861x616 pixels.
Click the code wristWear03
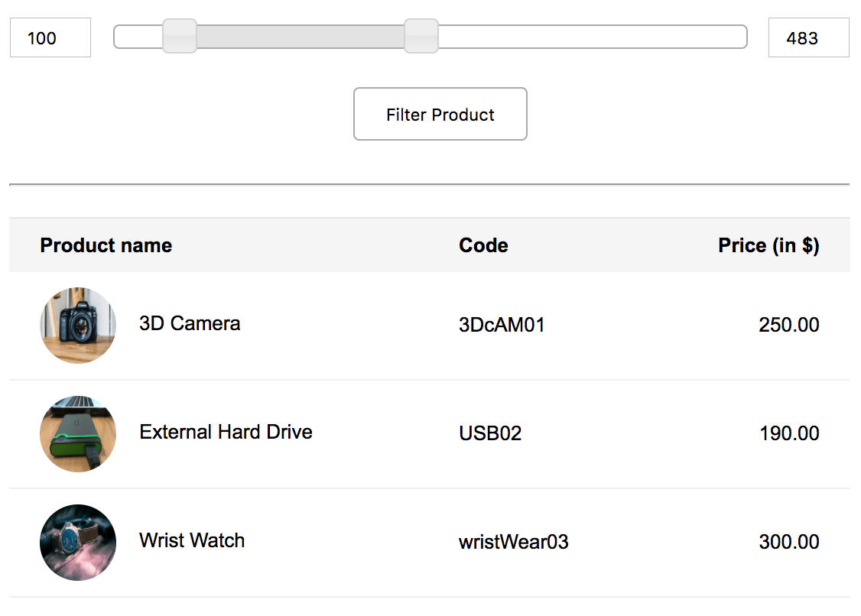(x=514, y=542)
